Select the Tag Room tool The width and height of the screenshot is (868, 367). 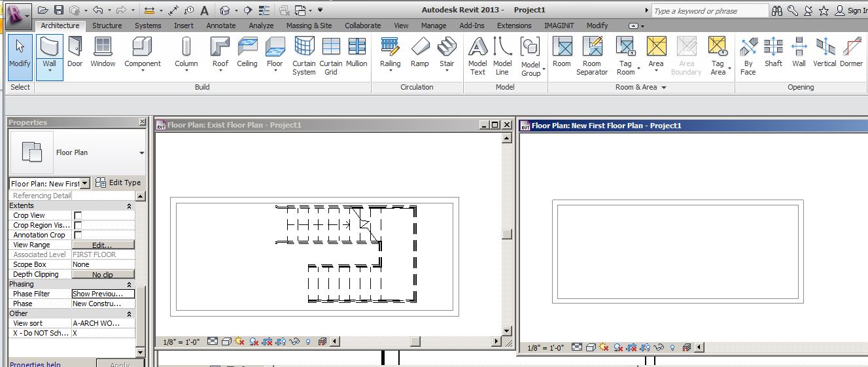pos(626,56)
